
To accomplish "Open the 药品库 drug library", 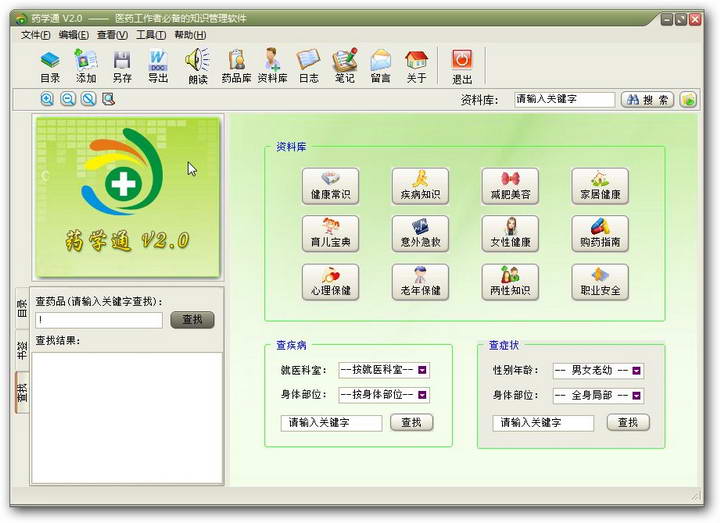I will (235, 66).
